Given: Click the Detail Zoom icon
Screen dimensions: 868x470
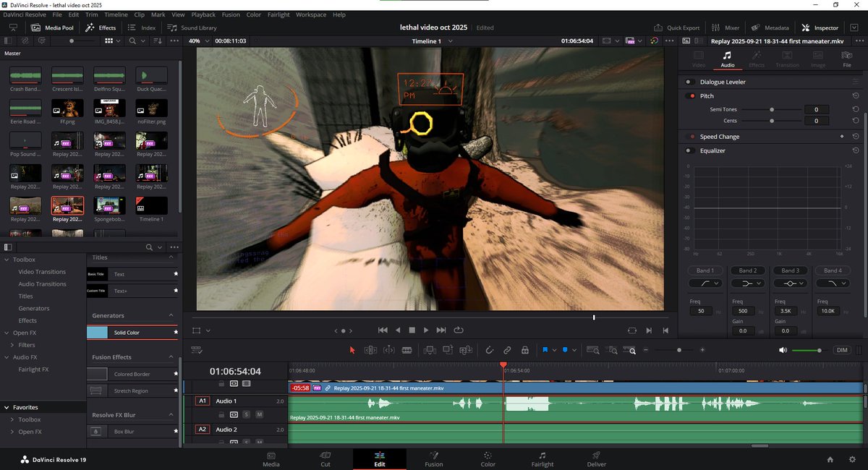Looking at the screenshot, I should pyautogui.click(x=613, y=350).
